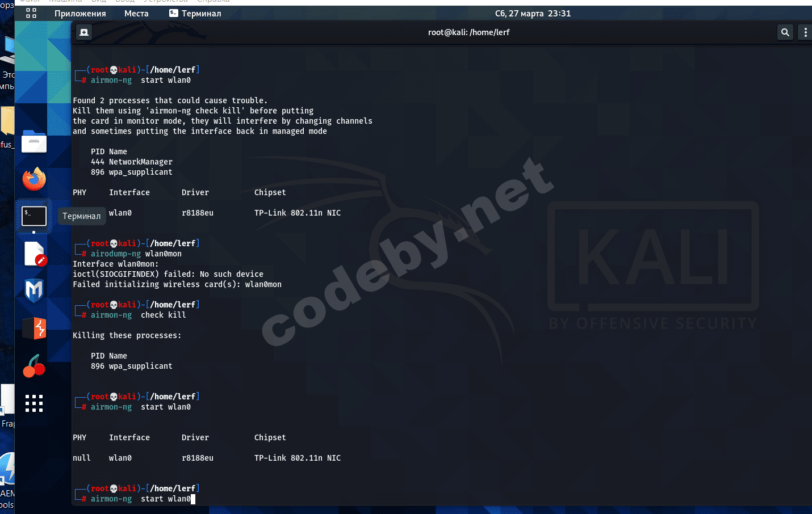Click the 'null' PHY value
This screenshot has height=514, width=812.
point(82,458)
